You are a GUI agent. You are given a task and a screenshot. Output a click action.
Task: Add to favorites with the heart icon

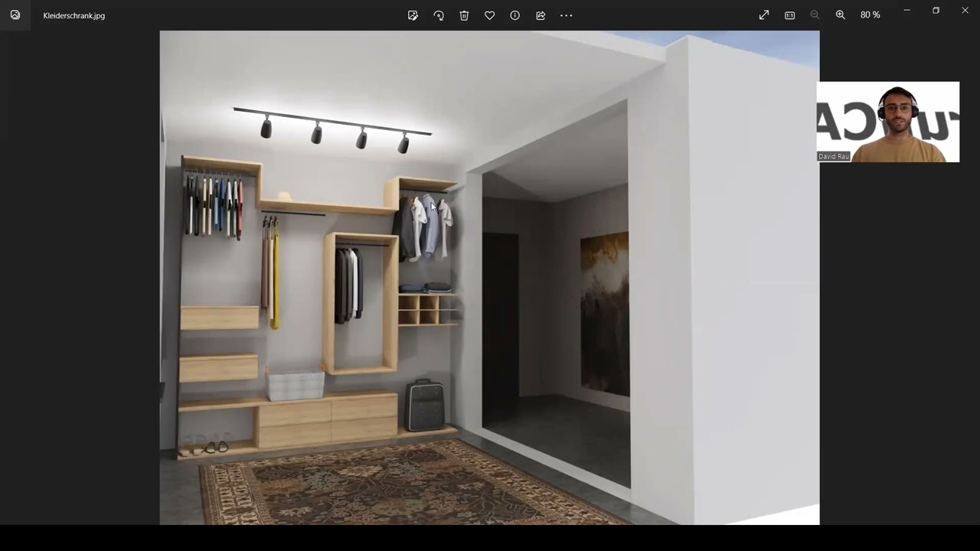489,15
